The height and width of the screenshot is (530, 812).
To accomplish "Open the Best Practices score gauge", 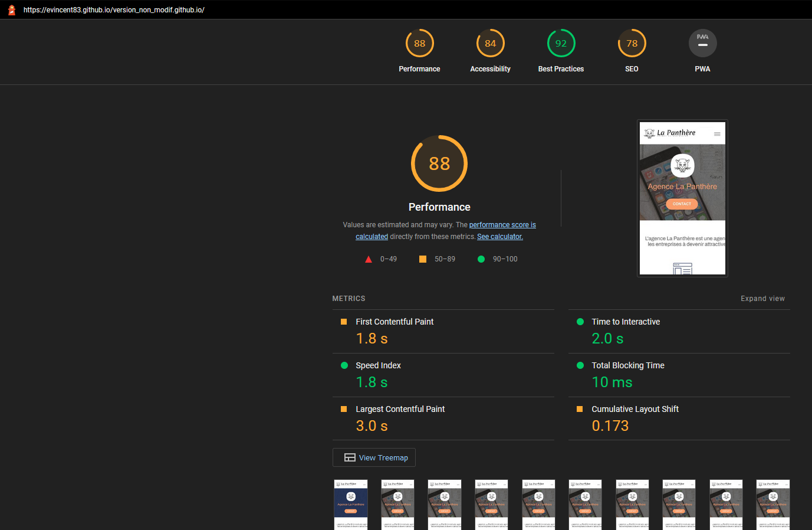I will [x=561, y=42].
